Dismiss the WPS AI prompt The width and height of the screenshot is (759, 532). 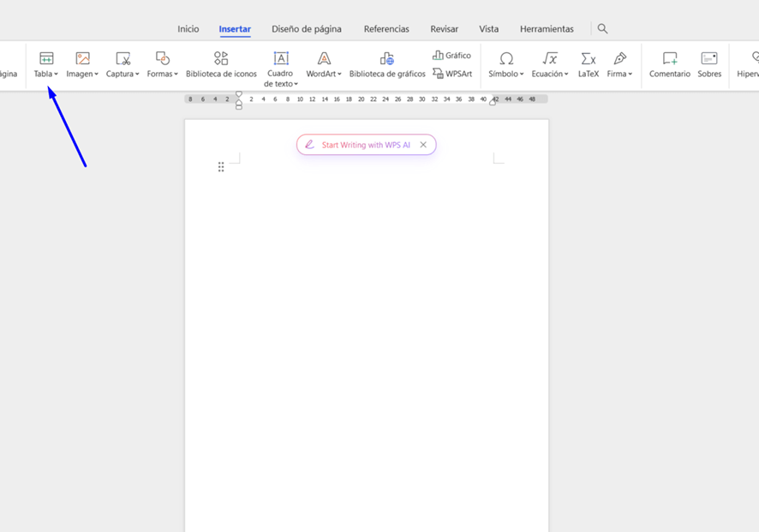pos(423,145)
